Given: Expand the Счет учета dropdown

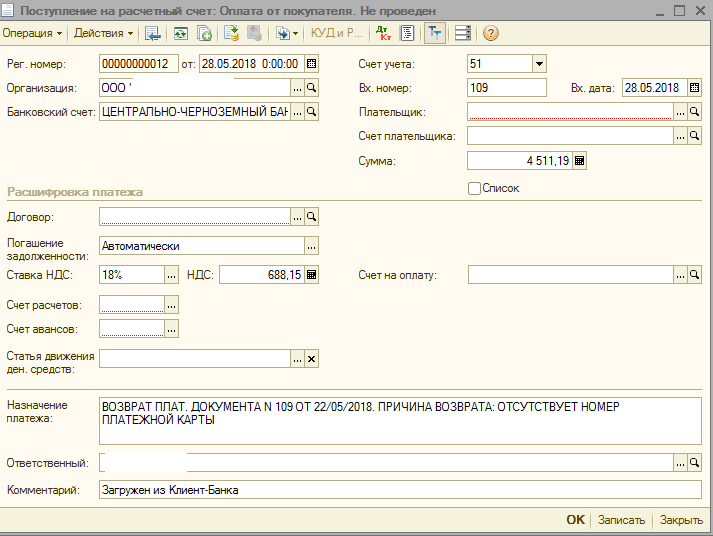Looking at the screenshot, I should pyautogui.click(x=539, y=63).
